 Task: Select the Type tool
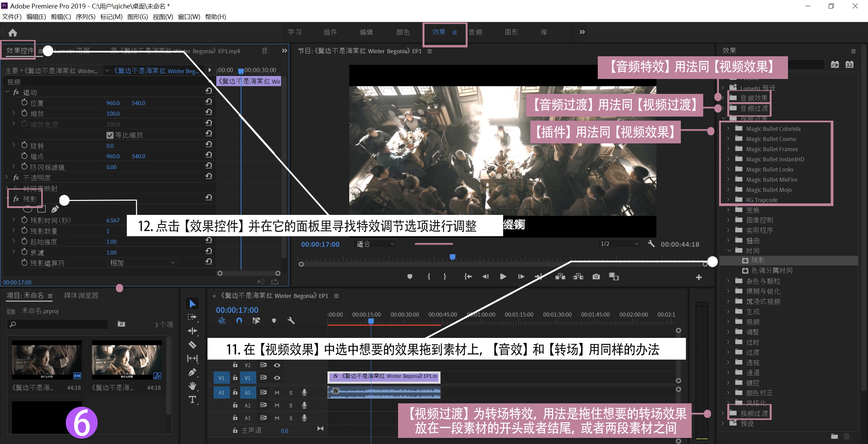[x=192, y=400]
